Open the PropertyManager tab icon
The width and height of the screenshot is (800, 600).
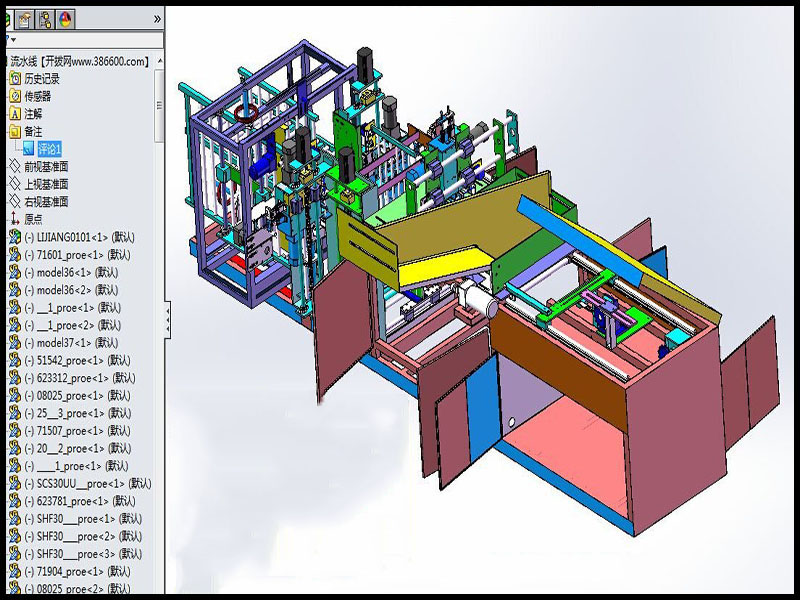tap(24, 18)
